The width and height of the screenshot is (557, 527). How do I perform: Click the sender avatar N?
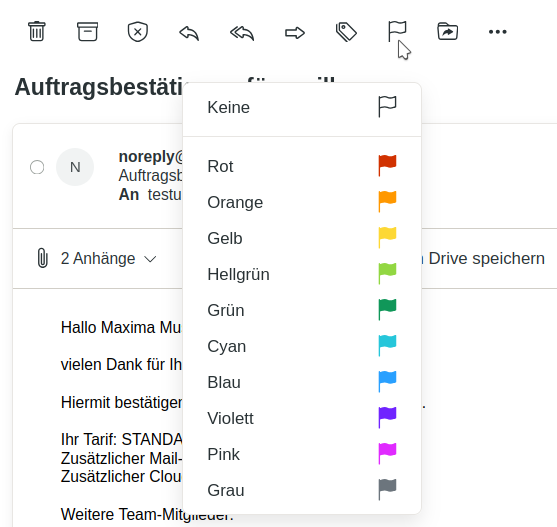click(75, 167)
